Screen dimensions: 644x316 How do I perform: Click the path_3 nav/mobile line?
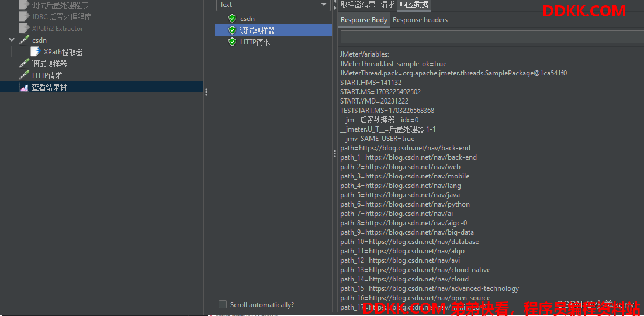pyautogui.click(x=404, y=176)
